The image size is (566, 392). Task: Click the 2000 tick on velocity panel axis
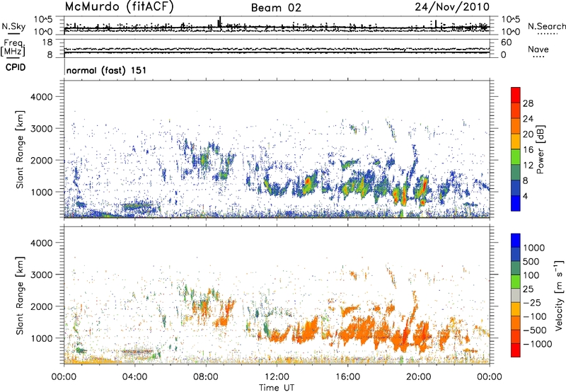tap(41, 306)
